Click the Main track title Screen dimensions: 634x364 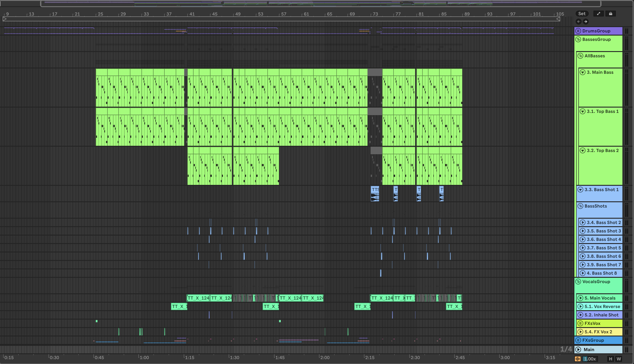coord(589,350)
